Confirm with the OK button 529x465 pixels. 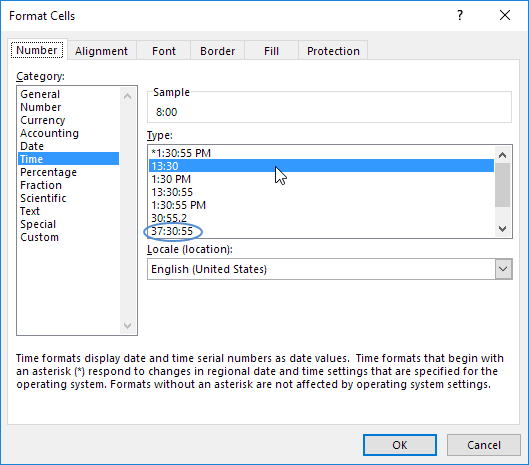click(400, 445)
